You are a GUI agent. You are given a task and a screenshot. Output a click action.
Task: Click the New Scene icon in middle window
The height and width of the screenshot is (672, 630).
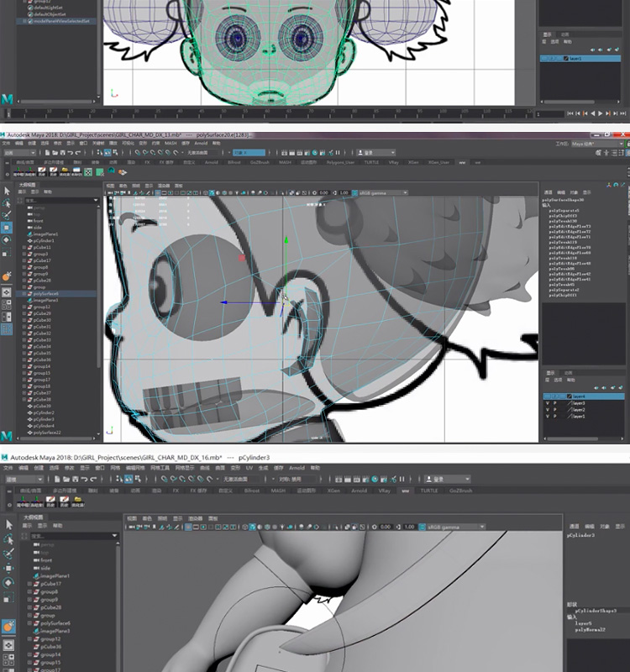[48, 153]
